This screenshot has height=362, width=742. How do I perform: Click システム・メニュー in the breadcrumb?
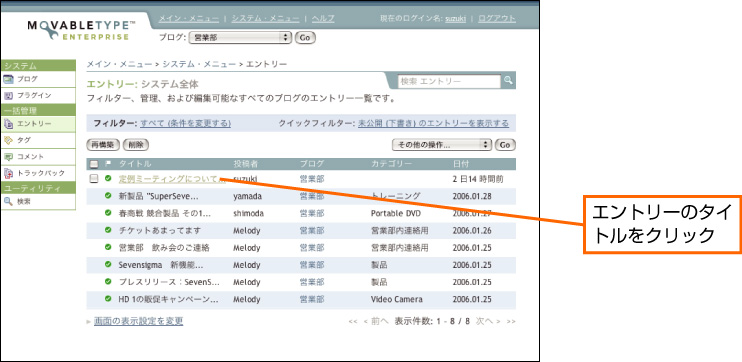[199, 63]
